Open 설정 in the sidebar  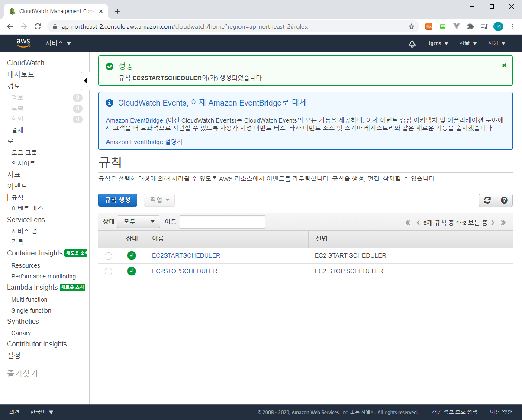[14, 355]
